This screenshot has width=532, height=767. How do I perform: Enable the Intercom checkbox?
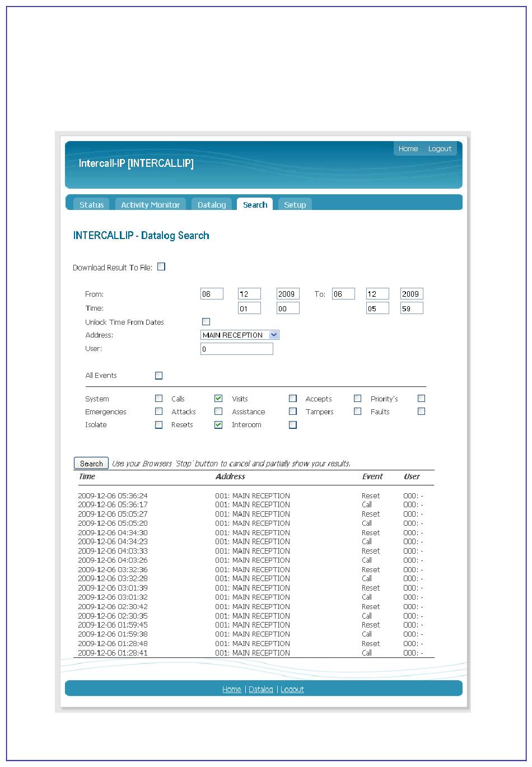pyautogui.click(x=292, y=425)
